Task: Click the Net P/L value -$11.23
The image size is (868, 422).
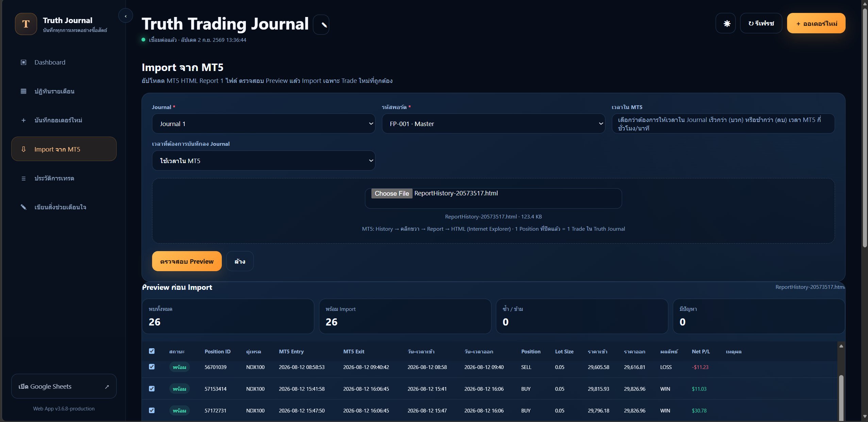Action: [700, 367]
